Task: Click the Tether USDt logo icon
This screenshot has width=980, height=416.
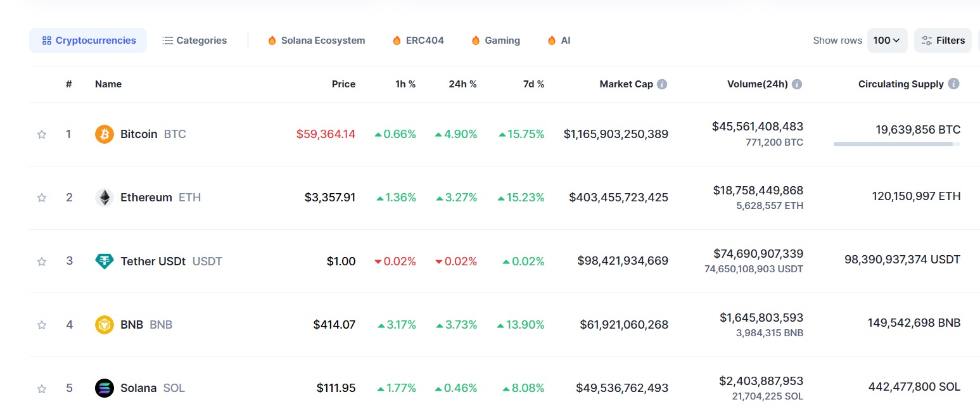Action: click(105, 261)
